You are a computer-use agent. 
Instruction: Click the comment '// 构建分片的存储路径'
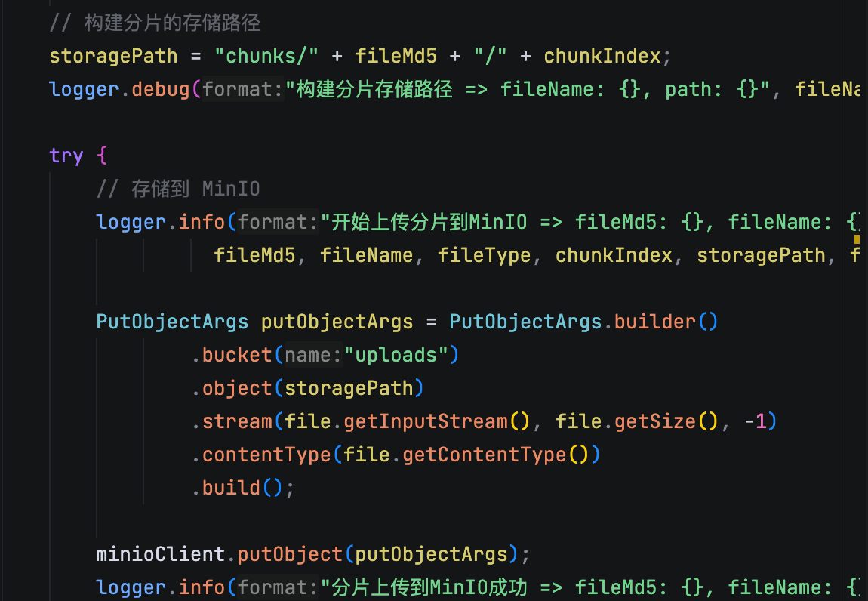click(x=155, y=23)
